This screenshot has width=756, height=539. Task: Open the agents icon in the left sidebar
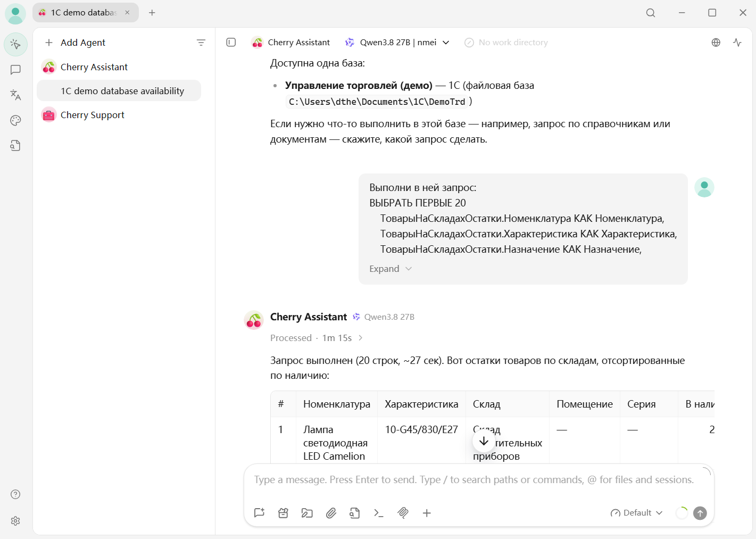tap(15, 44)
